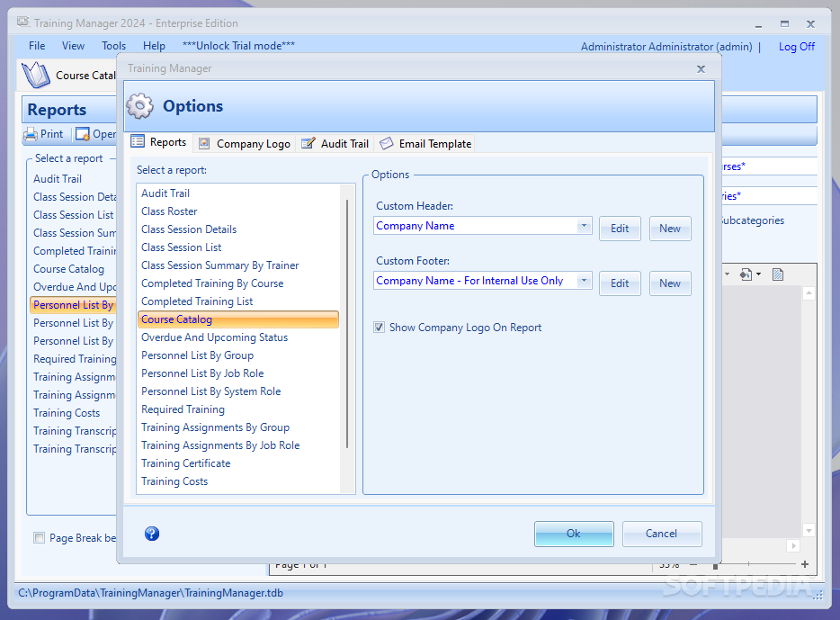Toggle Show Company Logo On Report checkbox
The width and height of the screenshot is (840, 620).
tap(380, 328)
